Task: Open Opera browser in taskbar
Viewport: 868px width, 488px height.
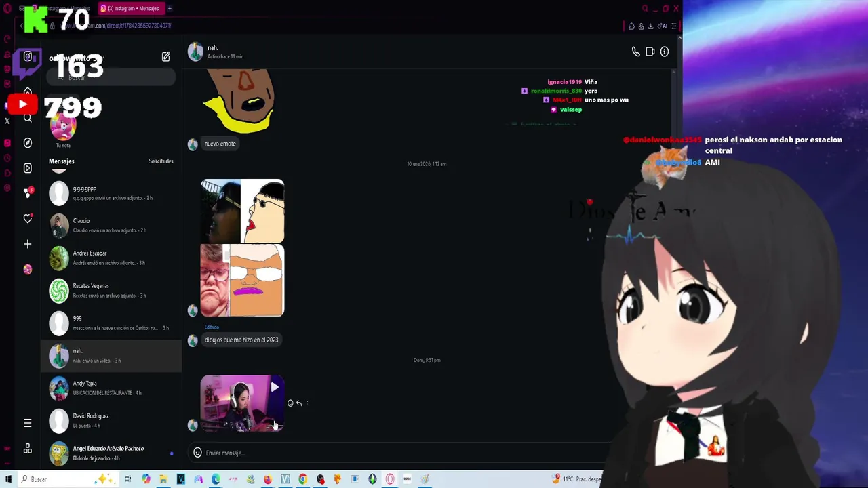Action: (x=390, y=479)
